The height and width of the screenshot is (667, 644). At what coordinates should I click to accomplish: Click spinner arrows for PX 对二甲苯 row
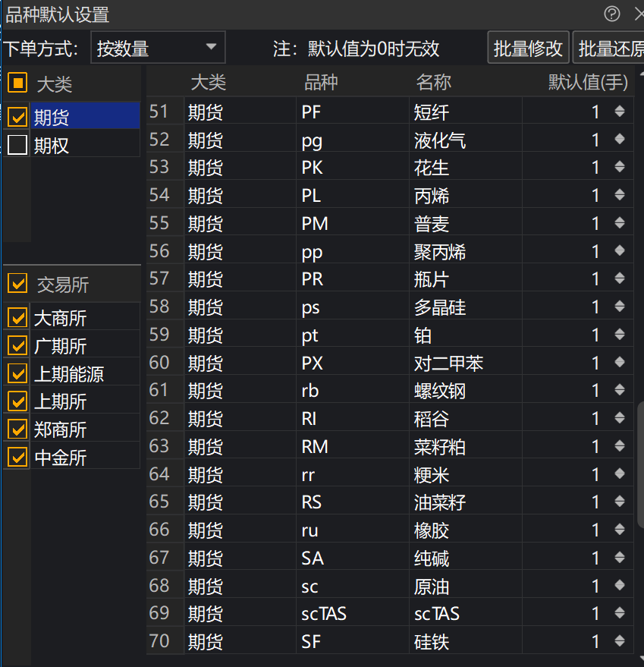click(x=620, y=363)
